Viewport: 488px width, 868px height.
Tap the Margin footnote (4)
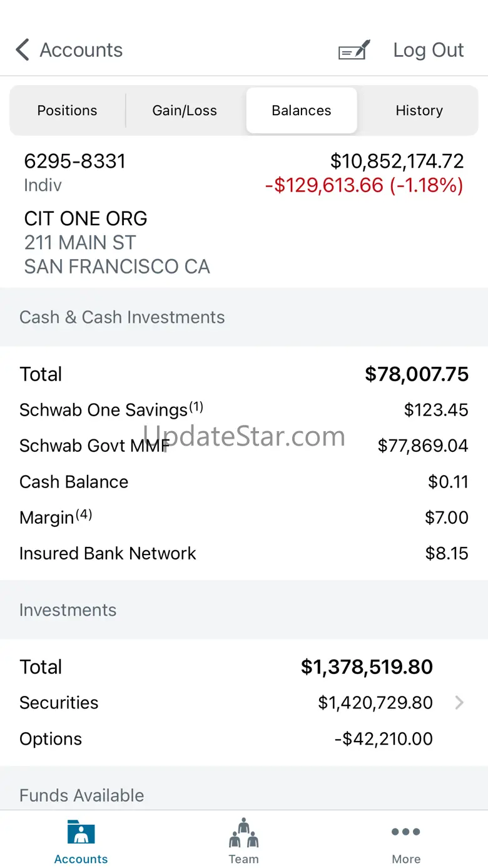click(84, 515)
